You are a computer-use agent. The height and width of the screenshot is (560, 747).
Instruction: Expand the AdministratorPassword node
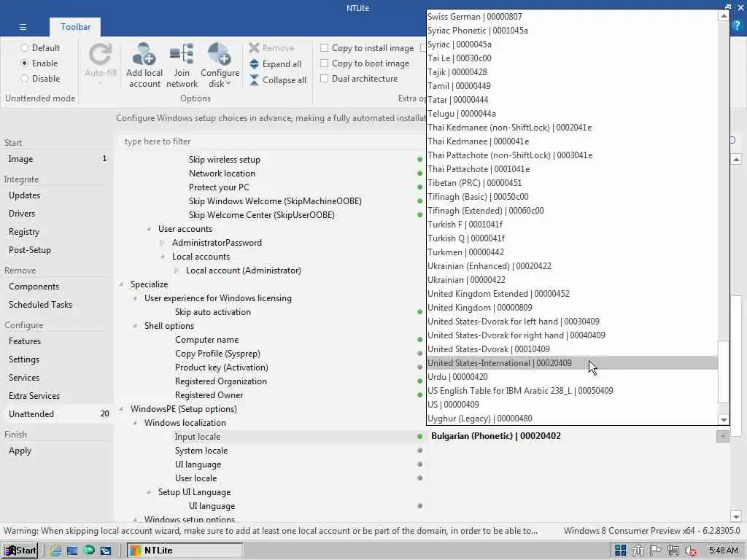click(163, 243)
